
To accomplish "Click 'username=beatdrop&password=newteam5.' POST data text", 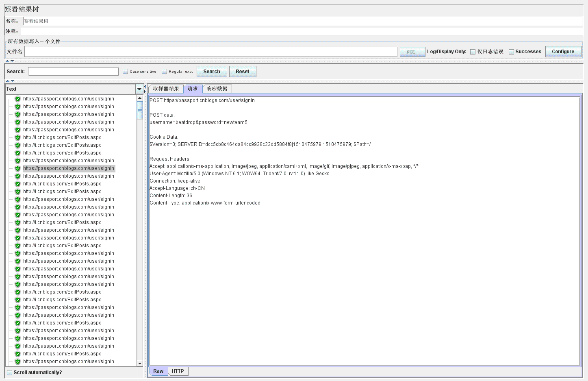I will pos(199,122).
